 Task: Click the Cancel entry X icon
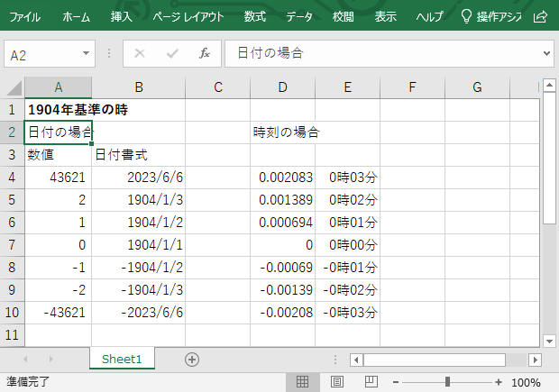click(x=139, y=54)
